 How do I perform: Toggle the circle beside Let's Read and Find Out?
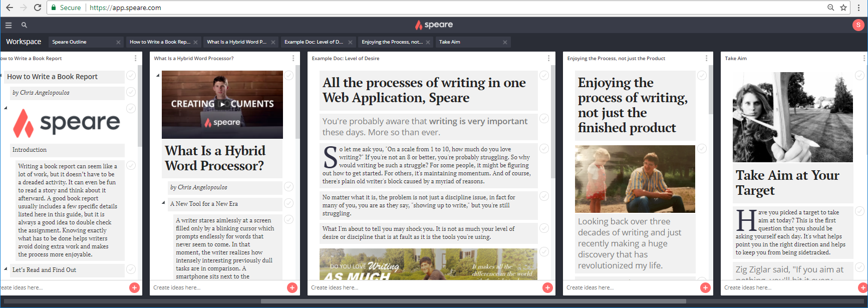pyautogui.click(x=131, y=269)
